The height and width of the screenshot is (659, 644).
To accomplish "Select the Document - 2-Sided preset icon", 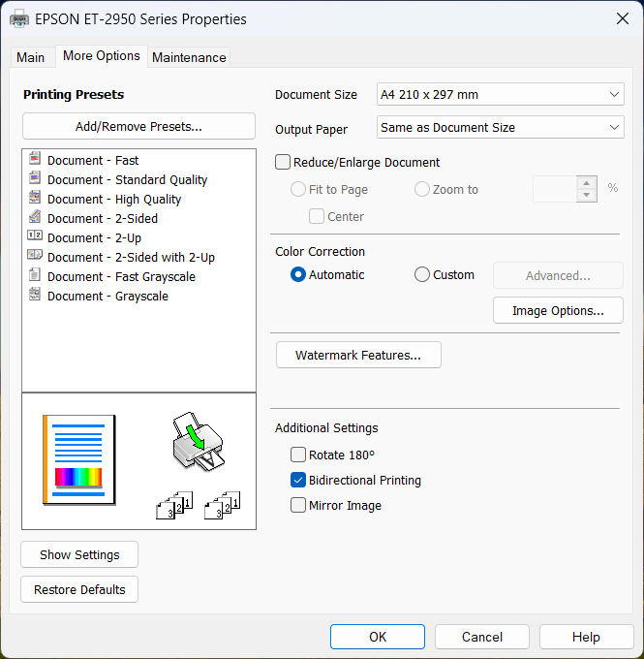I will 35,218.
